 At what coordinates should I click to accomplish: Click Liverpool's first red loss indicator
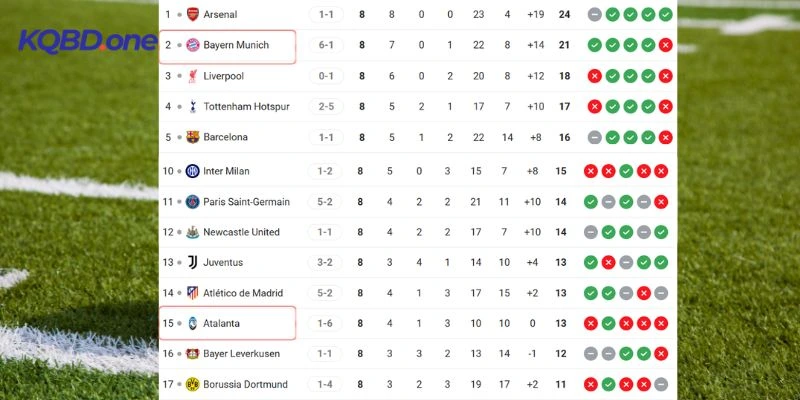coord(595,76)
